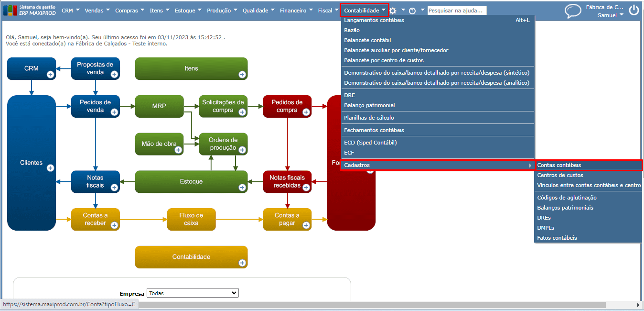This screenshot has width=644, height=311.
Task: Expand the Cadastros submenu
Action: [x=438, y=165]
